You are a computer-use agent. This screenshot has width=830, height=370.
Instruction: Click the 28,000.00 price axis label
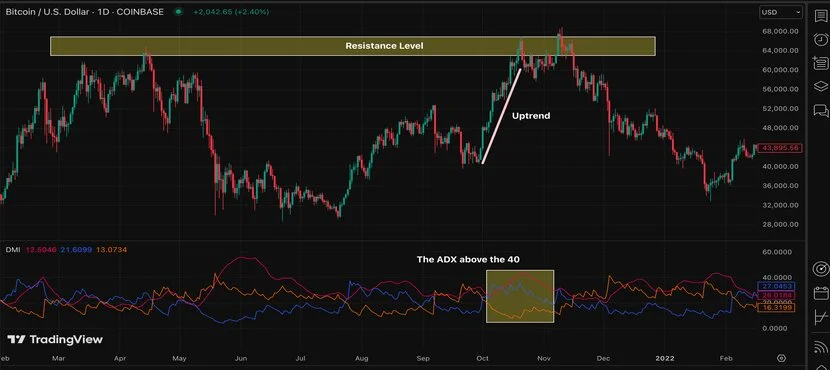coord(780,225)
